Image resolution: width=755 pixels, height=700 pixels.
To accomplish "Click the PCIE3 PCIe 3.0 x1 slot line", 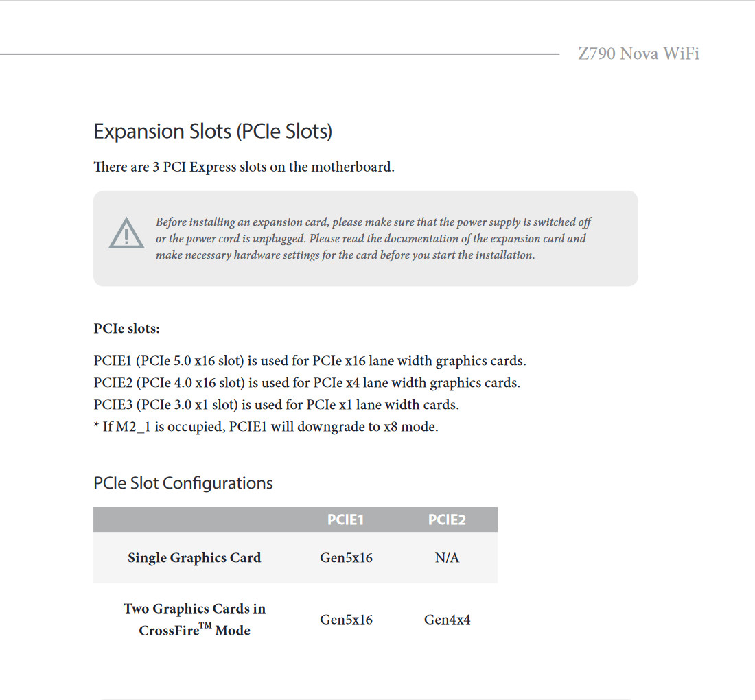I will click(276, 405).
